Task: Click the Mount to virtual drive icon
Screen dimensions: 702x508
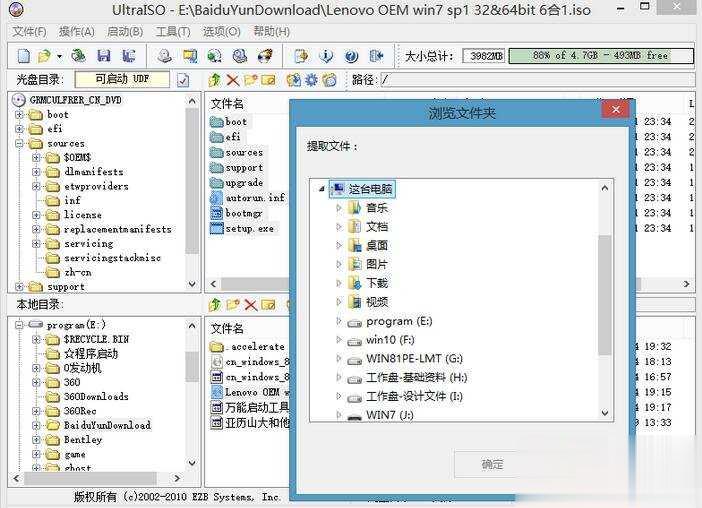Action: [x=240, y=56]
